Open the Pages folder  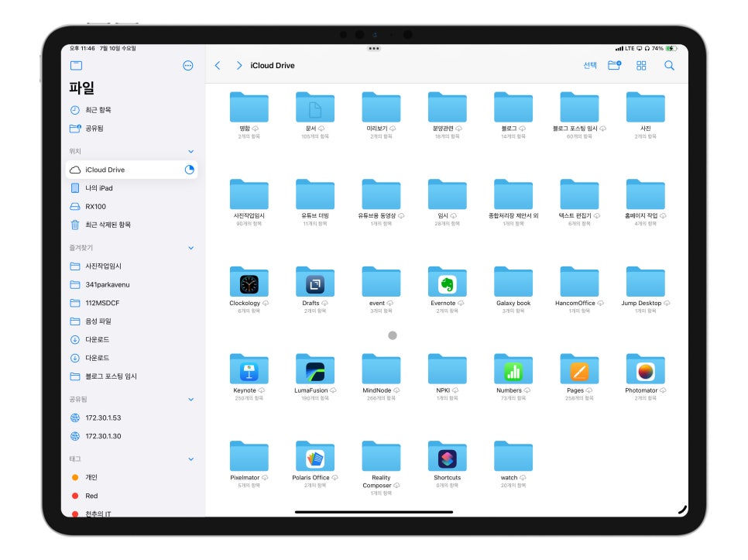pos(579,369)
